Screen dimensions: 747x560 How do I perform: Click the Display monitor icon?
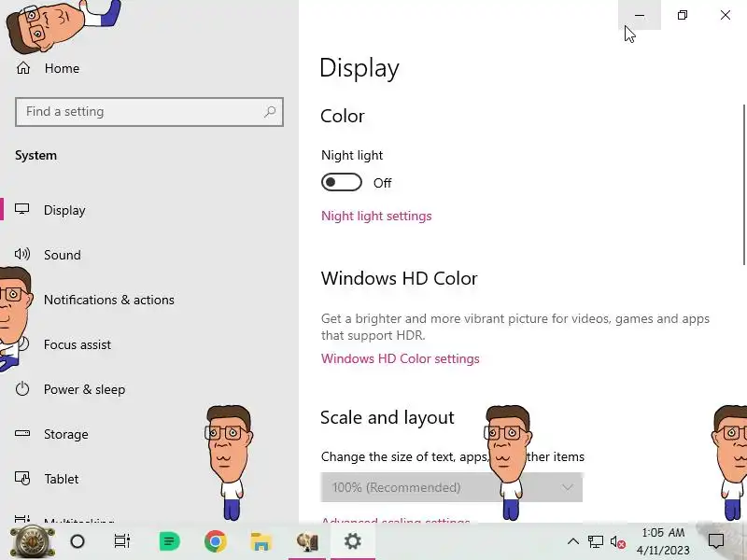coord(21,209)
